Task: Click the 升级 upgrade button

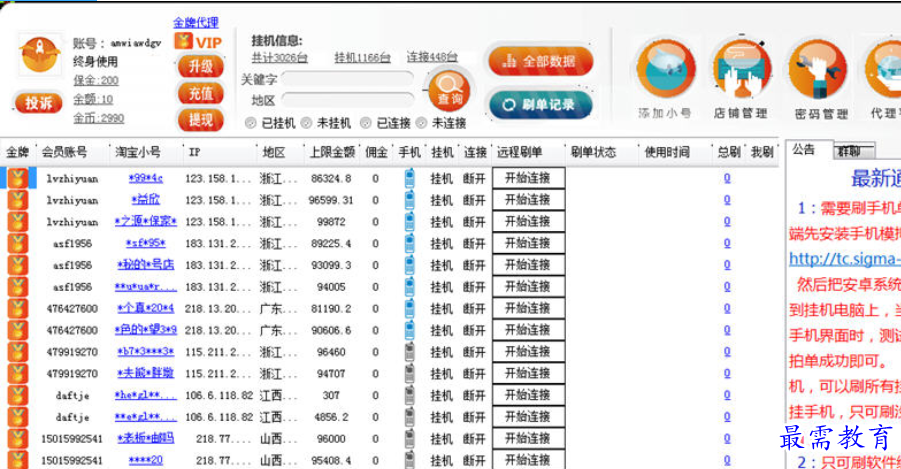Action: click(x=200, y=67)
